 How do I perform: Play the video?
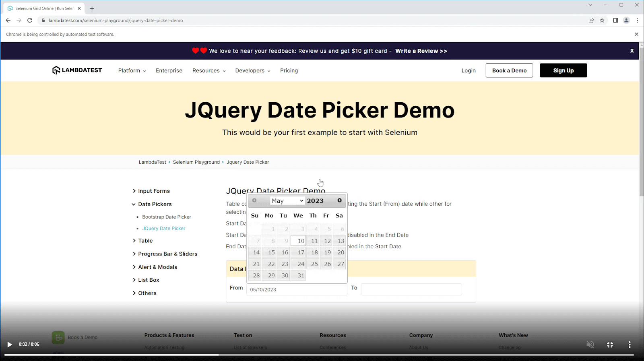click(x=9, y=344)
